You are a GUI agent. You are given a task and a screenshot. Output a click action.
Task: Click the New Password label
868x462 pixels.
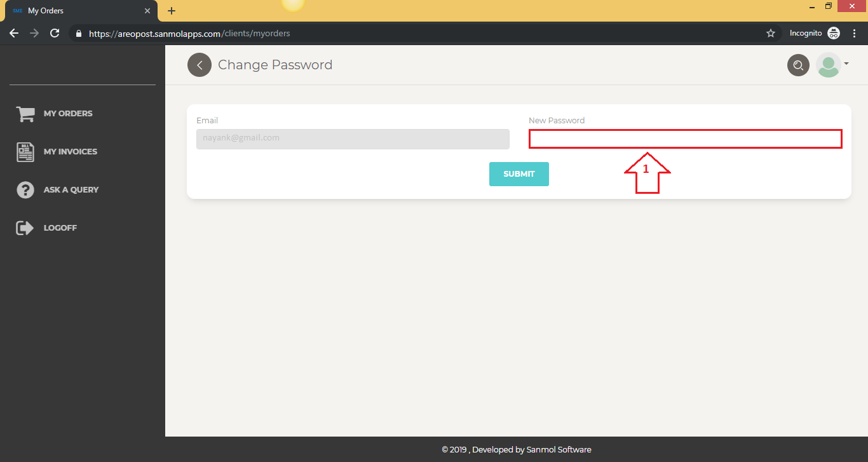pos(557,120)
